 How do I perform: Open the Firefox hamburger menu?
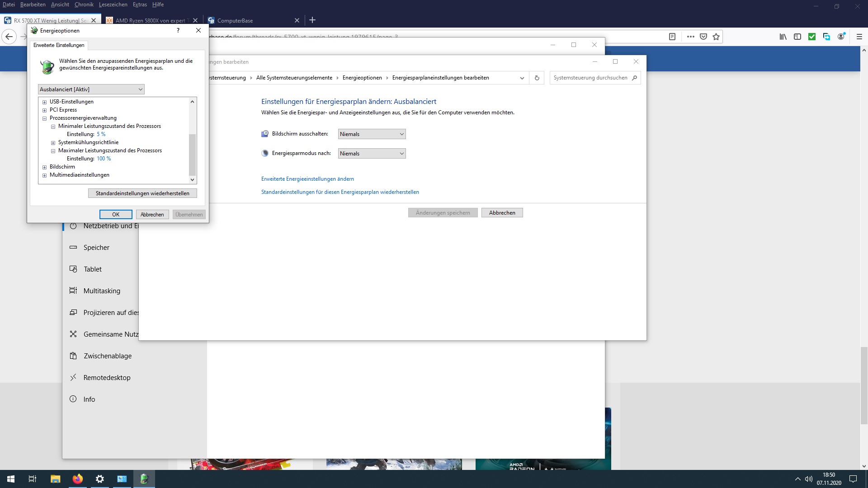pos(859,37)
